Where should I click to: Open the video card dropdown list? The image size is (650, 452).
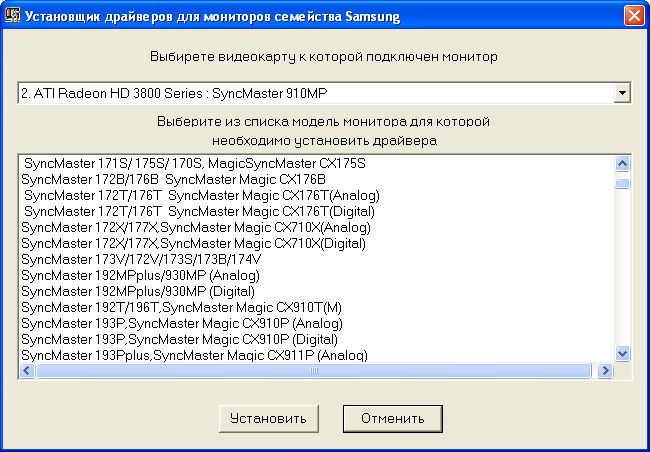click(622, 93)
